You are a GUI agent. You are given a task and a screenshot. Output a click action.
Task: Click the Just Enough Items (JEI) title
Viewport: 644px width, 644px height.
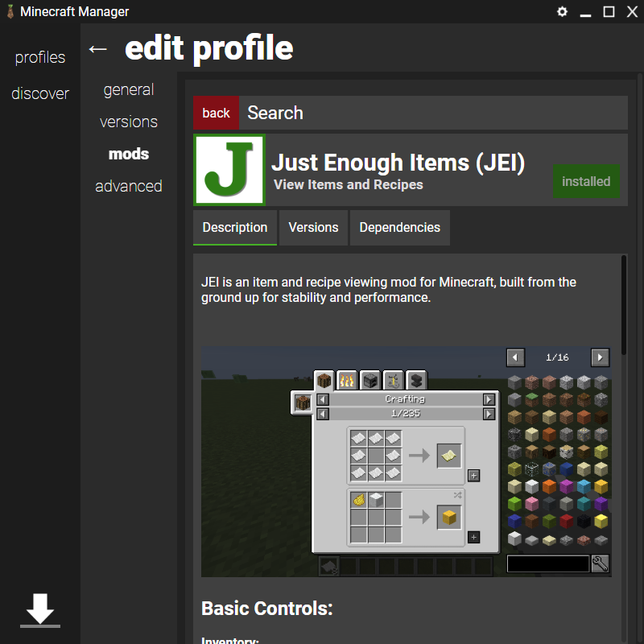(x=398, y=163)
